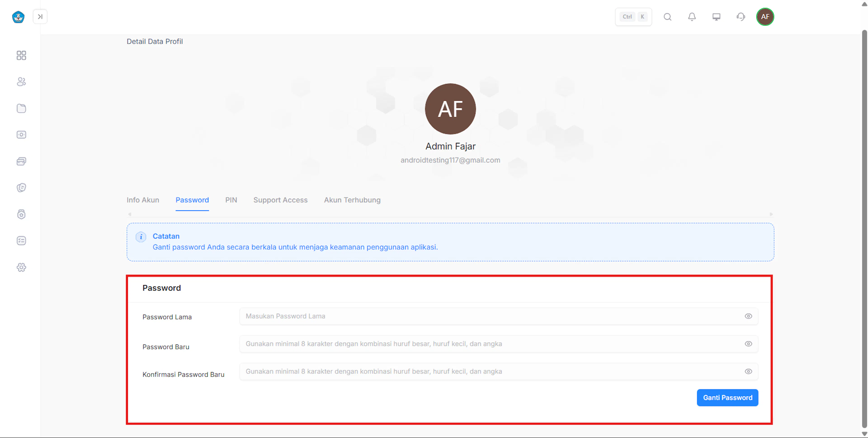The height and width of the screenshot is (438, 868).
Task: Click the left tab scroll arrow
Action: [x=130, y=214]
